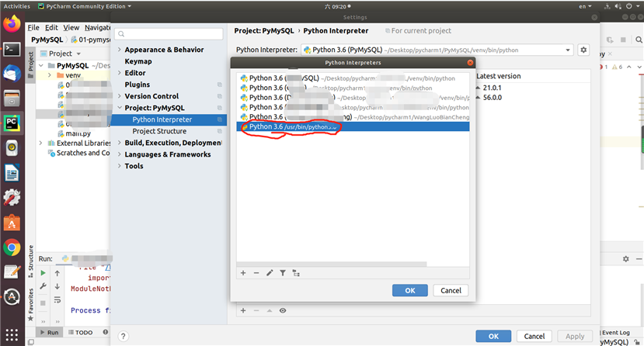The width and height of the screenshot is (644, 346).
Task: Jump up the stack trace with up arrow
Action: [x=57, y=273]
